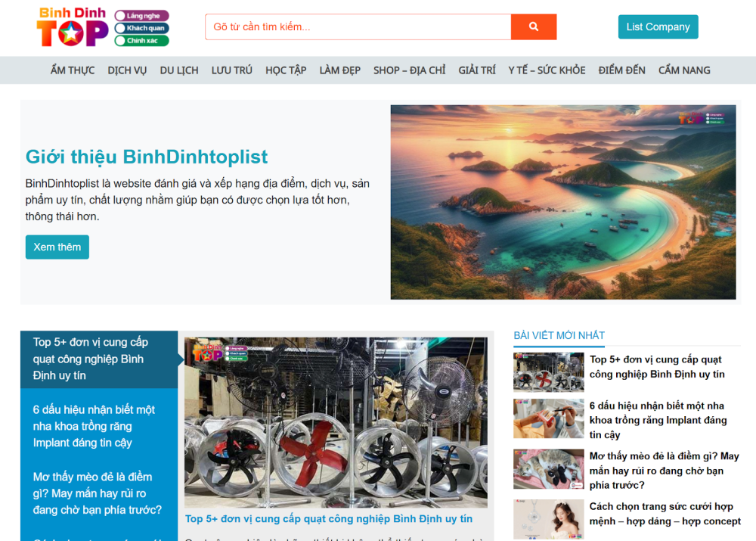756x541 pixels.
Task: Click the orange search magnifier button
Action: click(x=534, y=27)
